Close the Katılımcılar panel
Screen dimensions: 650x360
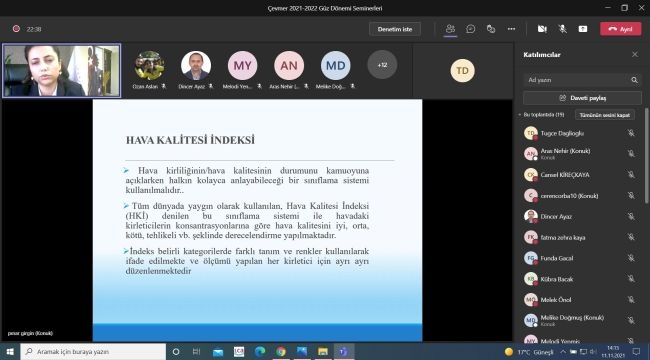pyautogui.click(x=635, y=54)
